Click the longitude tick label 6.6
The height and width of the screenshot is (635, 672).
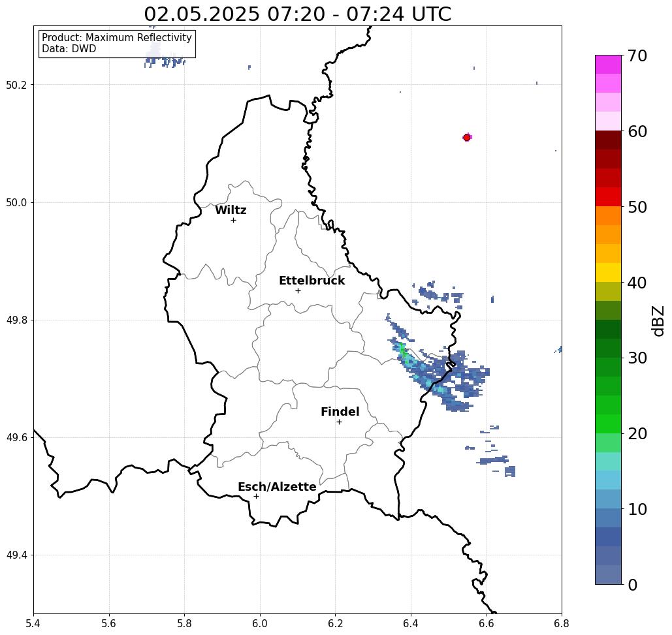point(487,623)
